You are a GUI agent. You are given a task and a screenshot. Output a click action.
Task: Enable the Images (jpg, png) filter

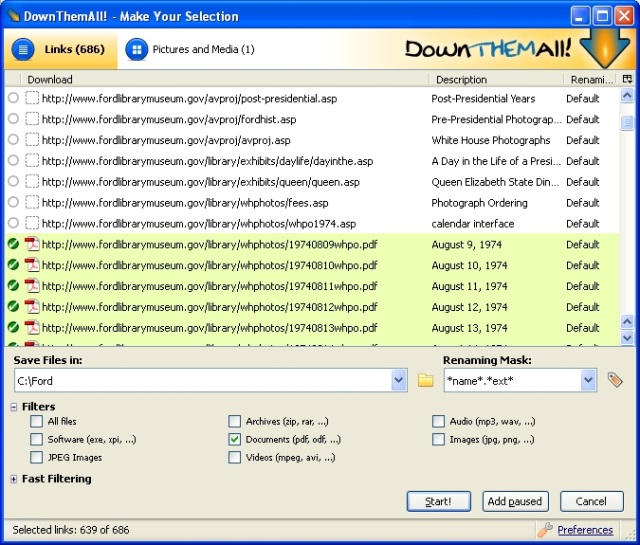coord(438,439)
